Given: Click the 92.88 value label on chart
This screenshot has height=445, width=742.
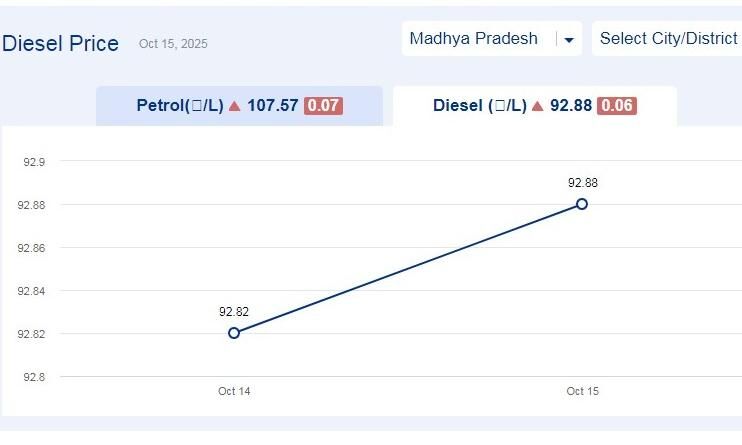Looking at the screenshot, I should (582, 183).
